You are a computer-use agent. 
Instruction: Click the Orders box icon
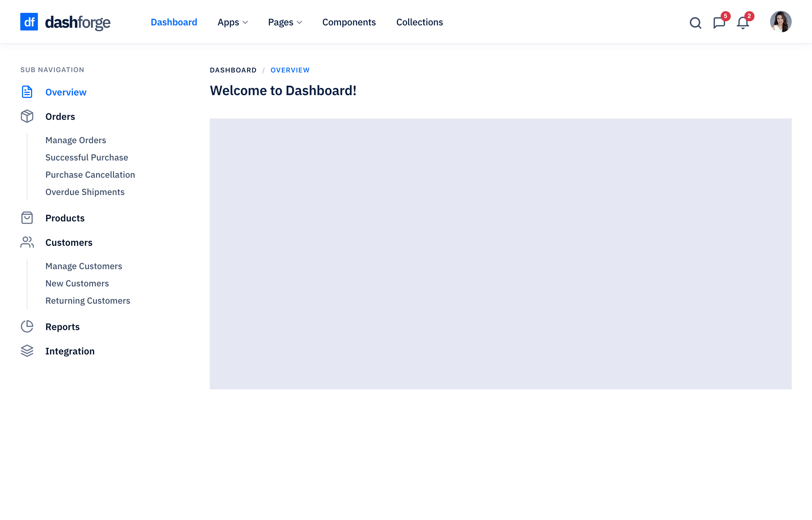click(27, 116)
